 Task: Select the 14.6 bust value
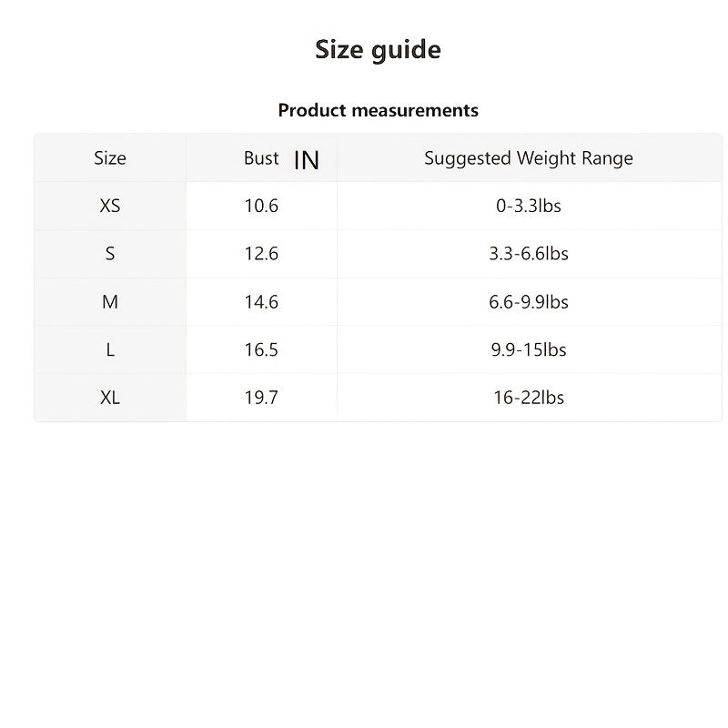point(261,302)
